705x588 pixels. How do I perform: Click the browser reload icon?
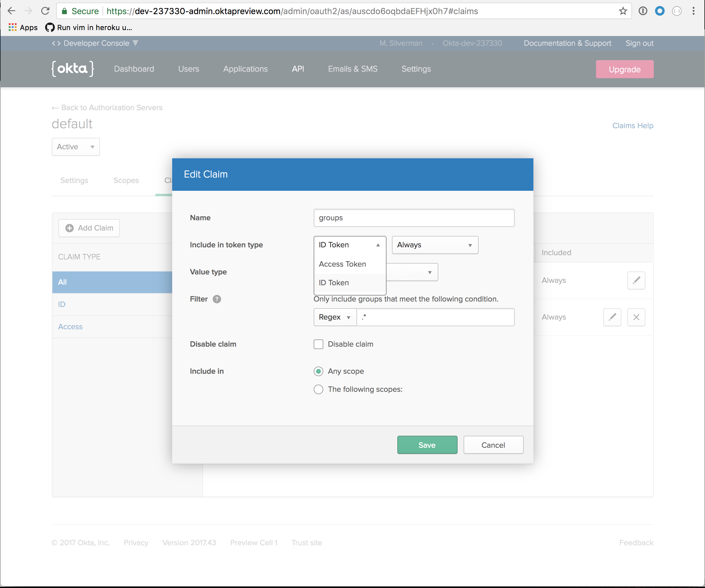coord(45,11)
